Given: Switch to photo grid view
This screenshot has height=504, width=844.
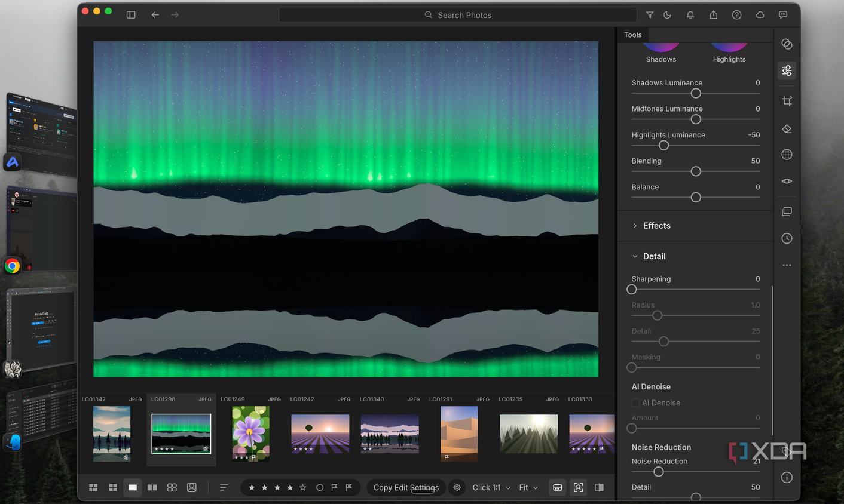Looking at the screenshot, I should pyautogui.click(x=93, y=488).
